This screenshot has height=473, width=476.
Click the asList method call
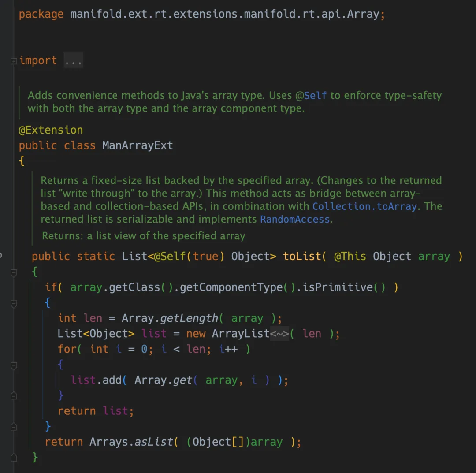(154, 442)
